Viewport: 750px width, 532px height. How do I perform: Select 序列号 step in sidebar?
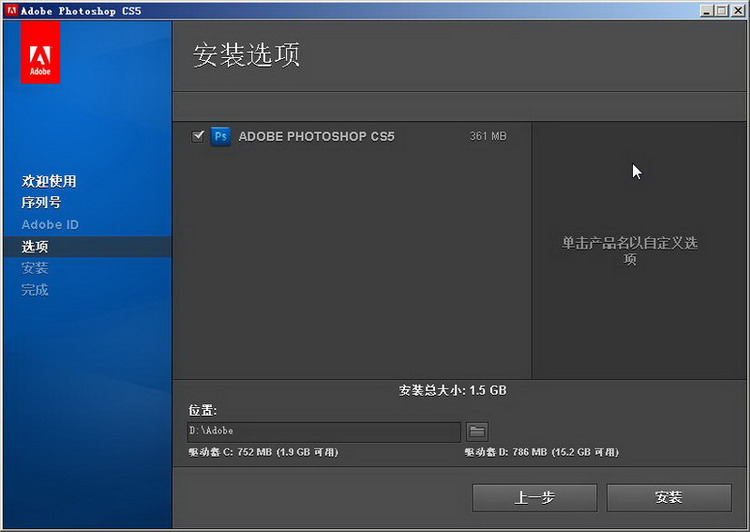[x=41, y=203]
